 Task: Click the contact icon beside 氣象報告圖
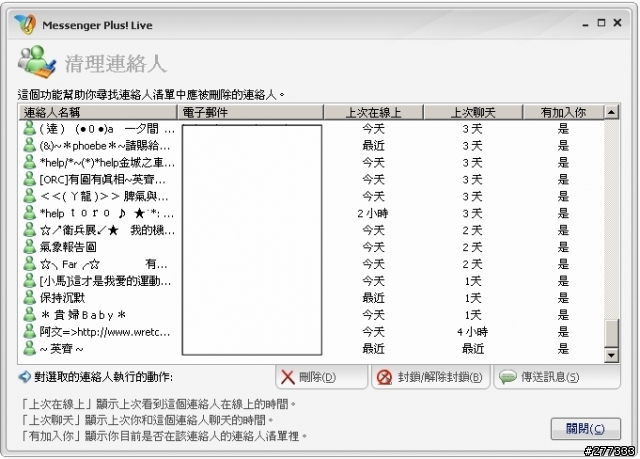(29, 247)
